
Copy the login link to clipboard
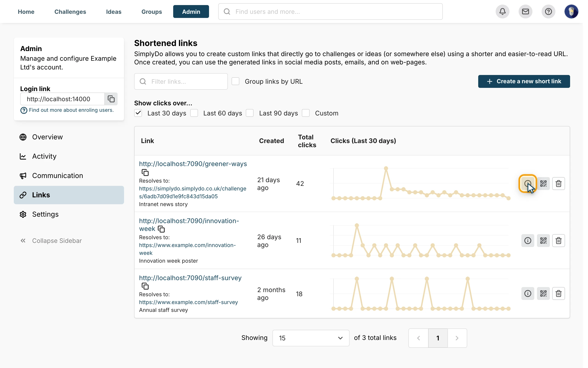click(x=111, y=99)
